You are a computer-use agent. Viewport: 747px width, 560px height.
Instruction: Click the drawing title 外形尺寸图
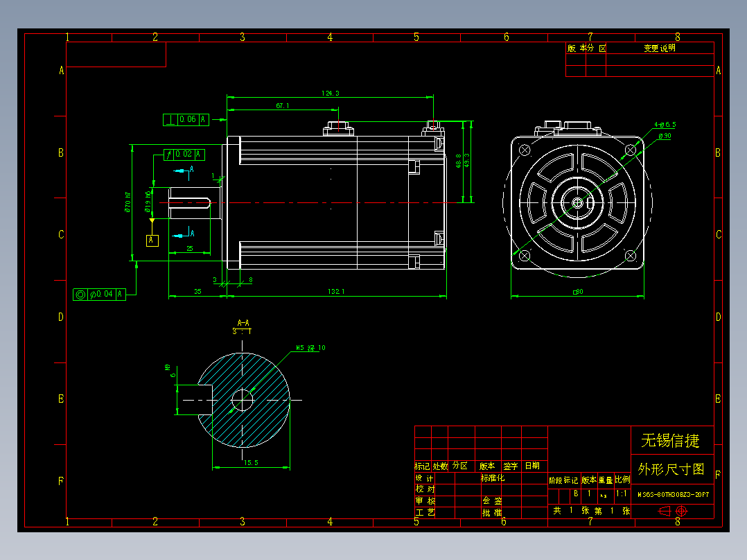[x=670, y=468]
